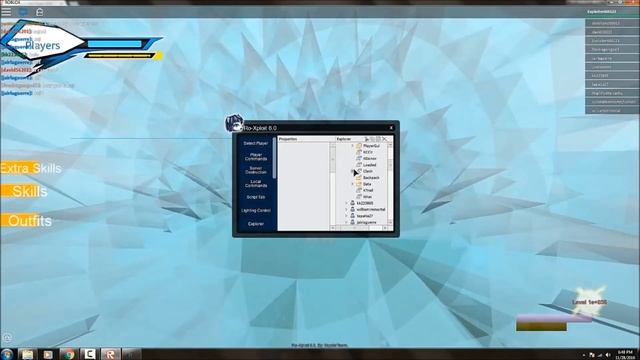This screenshot has width=640, height=360.
Task: Open the Roblox backpack icon
Action: coord(40,12)
